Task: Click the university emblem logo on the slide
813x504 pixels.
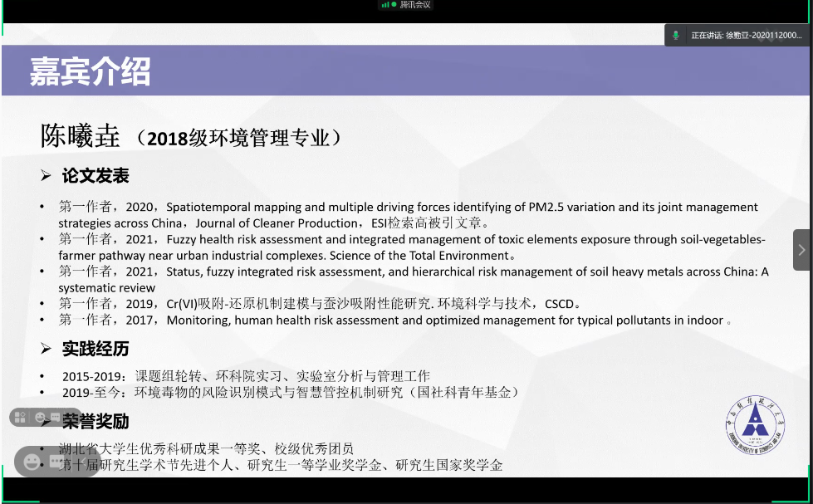Action: coord(754,423)
